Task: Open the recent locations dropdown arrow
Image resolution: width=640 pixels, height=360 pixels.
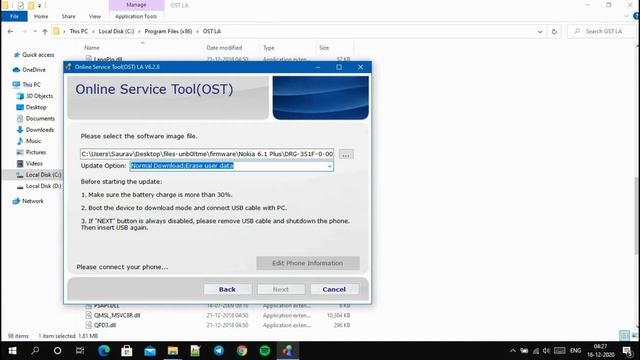Action: [35, 31]
